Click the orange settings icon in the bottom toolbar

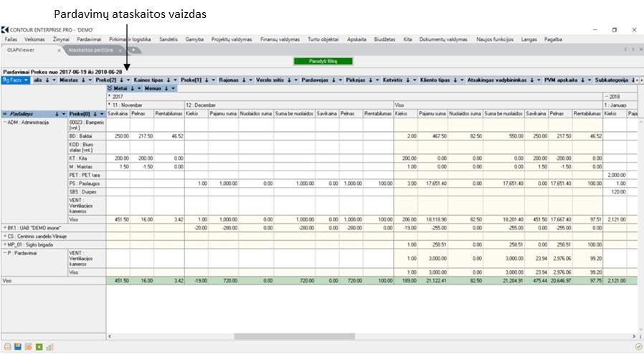29,347
